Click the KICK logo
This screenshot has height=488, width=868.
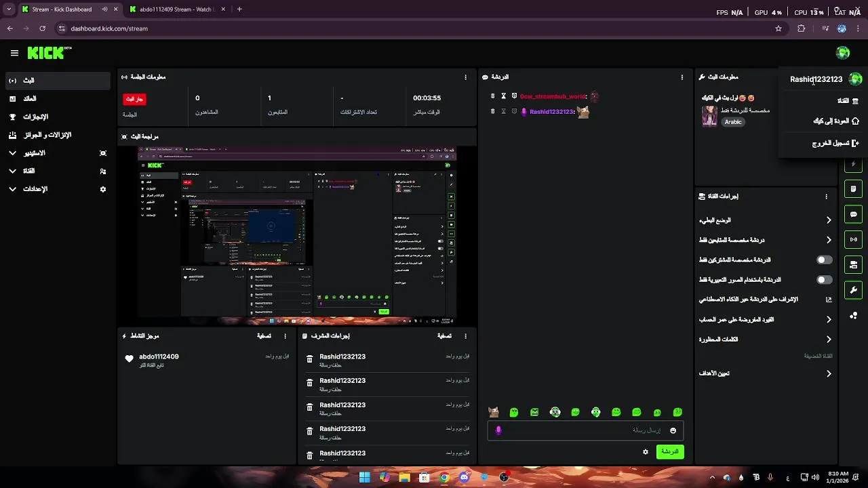pyautogui.click(x=49, y=53)
